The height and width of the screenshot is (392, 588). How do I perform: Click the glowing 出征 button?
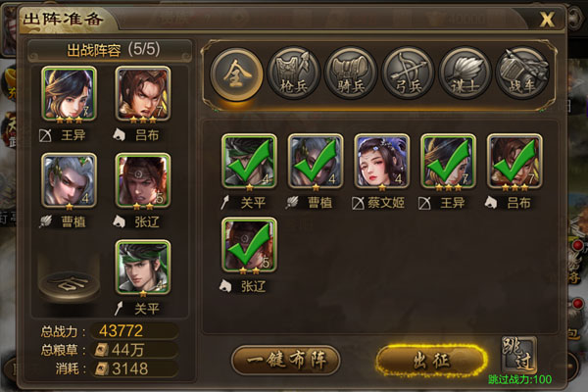pyautogui.click(x=431, y=360)
